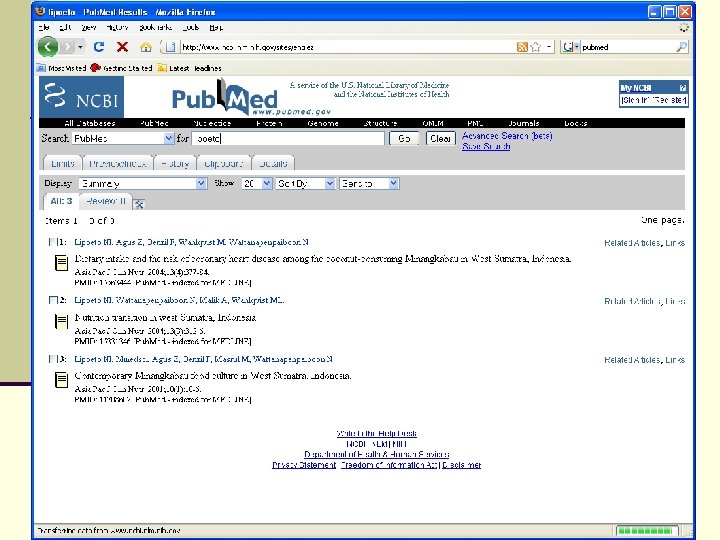Click the My NCBI help question icon
The height and width of the screenshot is (540, 720).
[x=682, y=88]
